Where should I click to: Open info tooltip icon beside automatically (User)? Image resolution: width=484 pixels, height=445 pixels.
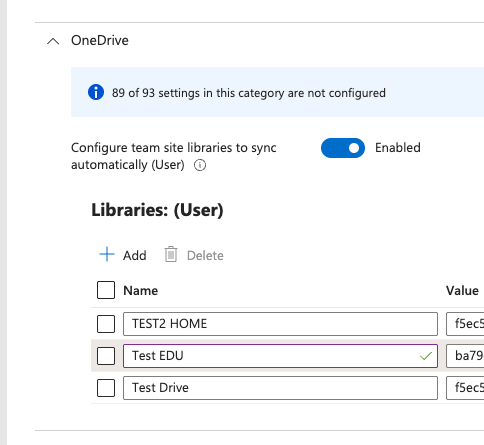[x=200, y=165]
